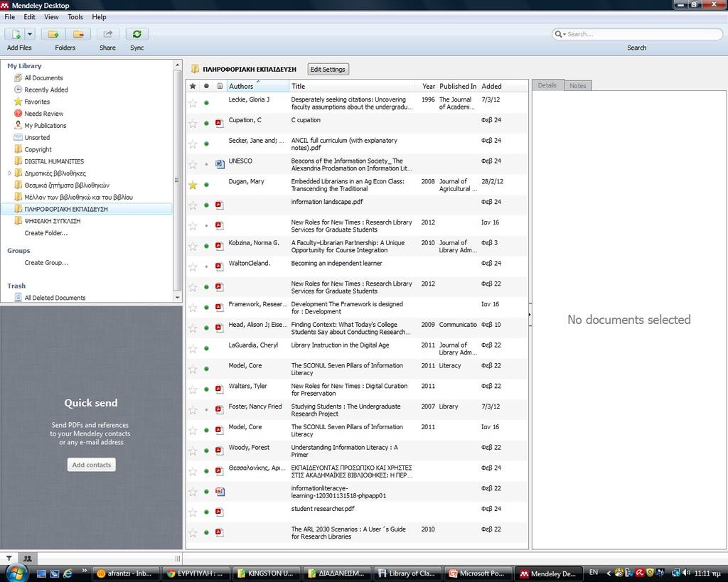Screen dimensions: 728x582
Task: Open the File menu
Action: coord(10,17)
